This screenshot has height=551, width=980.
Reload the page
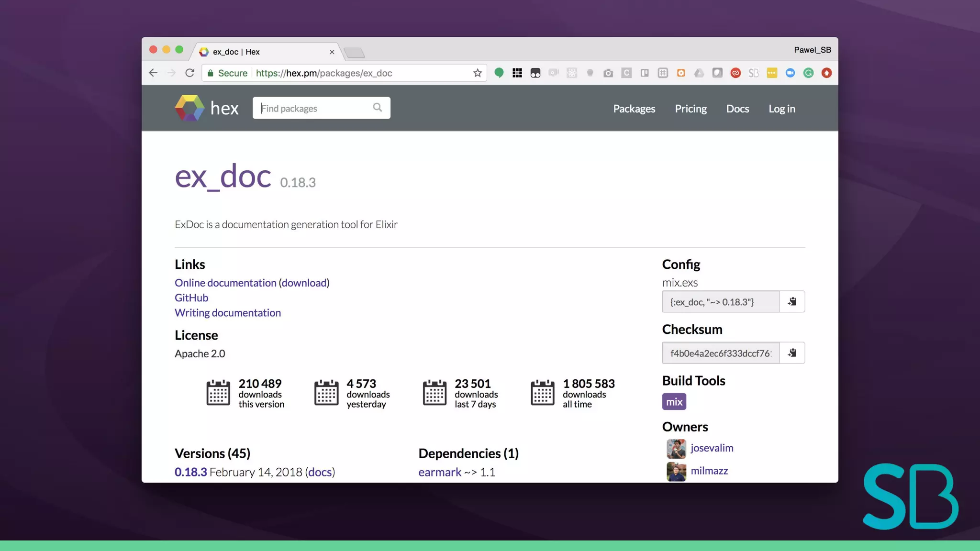pos(190,73)
